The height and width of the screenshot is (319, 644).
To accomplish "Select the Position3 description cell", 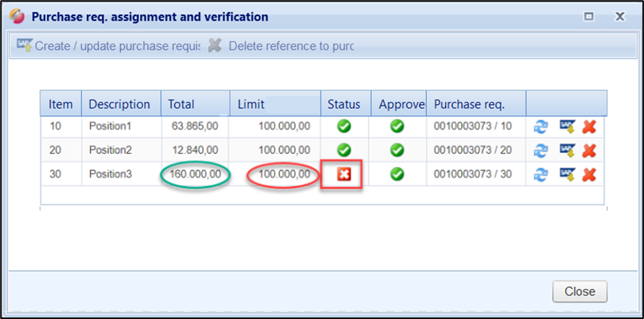I will point(121,174).
